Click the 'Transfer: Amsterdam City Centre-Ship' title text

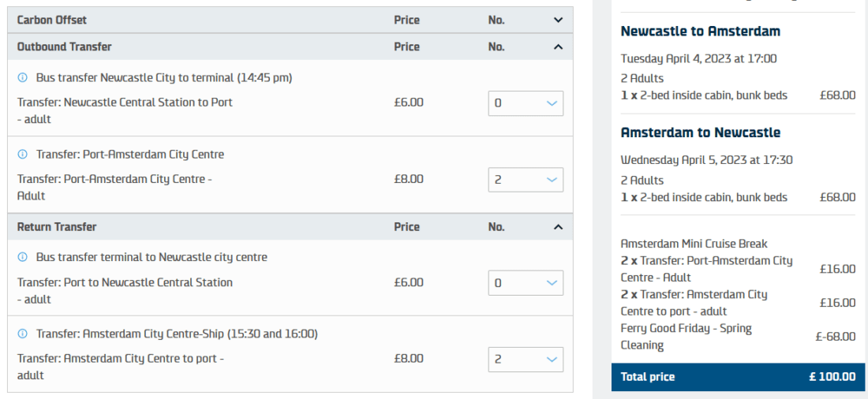[177, 334]
